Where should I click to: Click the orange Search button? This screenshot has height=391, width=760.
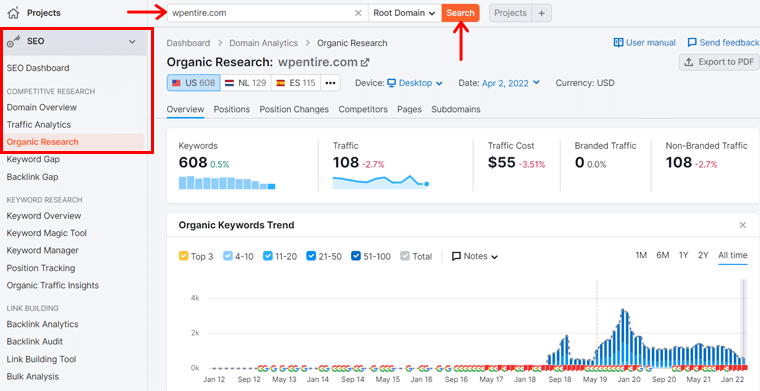(x=460, y=13)
